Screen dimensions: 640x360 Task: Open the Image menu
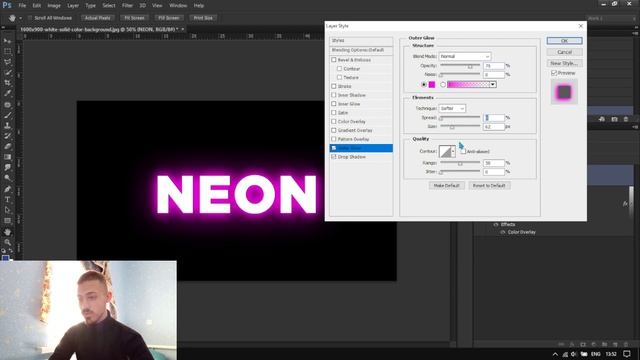54,6
